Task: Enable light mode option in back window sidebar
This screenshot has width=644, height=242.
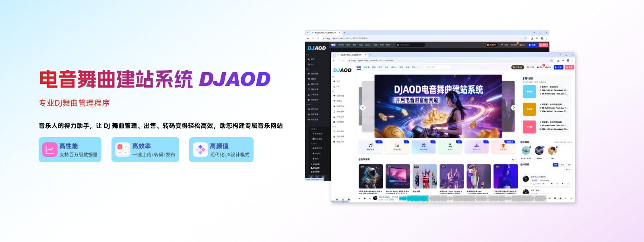Action: pos(317,139)
